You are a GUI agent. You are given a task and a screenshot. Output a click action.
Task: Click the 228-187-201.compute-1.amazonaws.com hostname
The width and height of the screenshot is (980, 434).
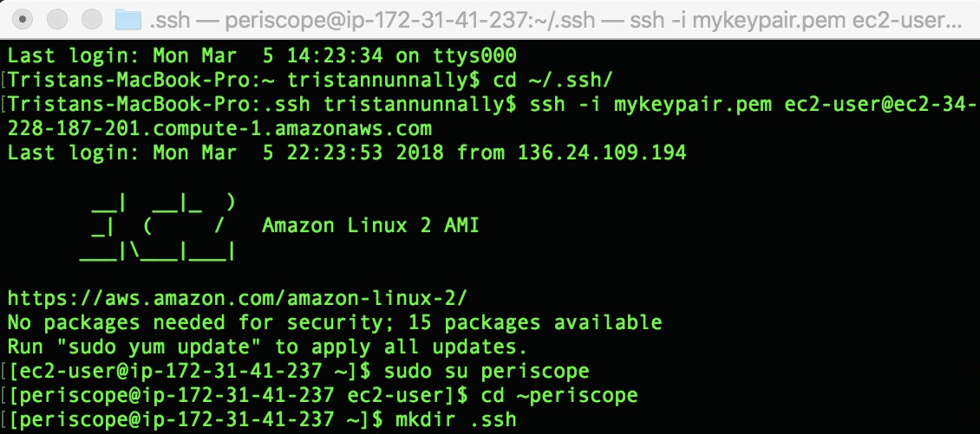(219, 128)
